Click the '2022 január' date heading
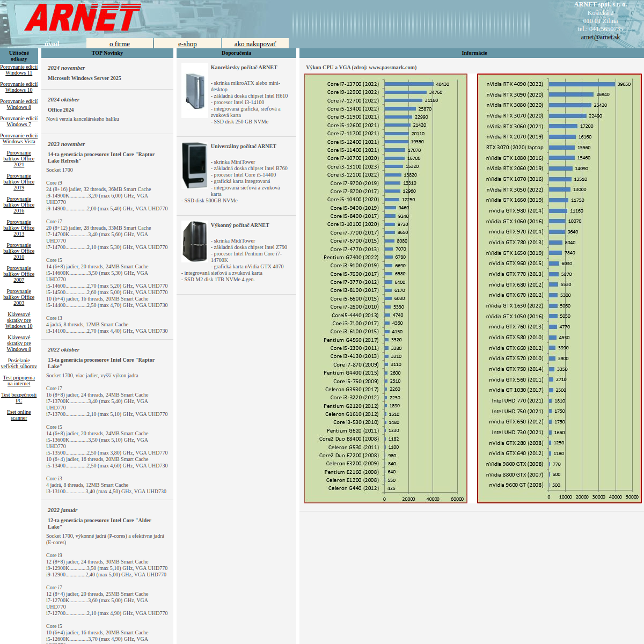This screenshot has width=644, height=644. pyautogui.click(x=62, y=510)
